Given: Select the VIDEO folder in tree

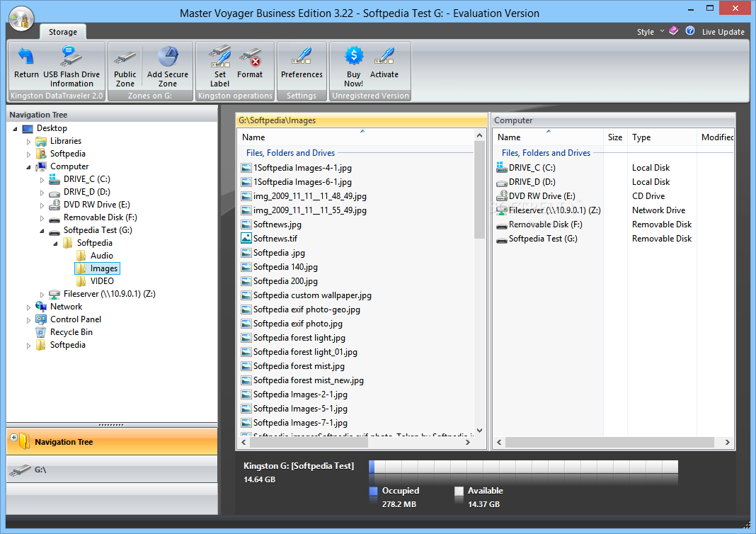Looking at the screenshot, I should [x=95, y=280].
